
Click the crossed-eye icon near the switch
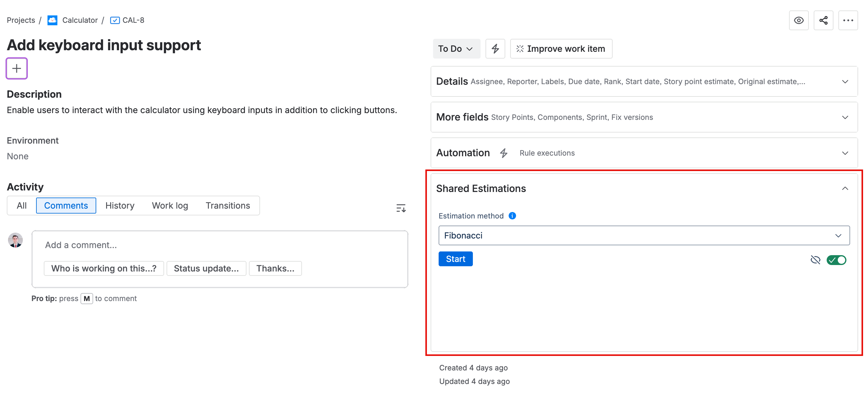(x=816, y=259)
